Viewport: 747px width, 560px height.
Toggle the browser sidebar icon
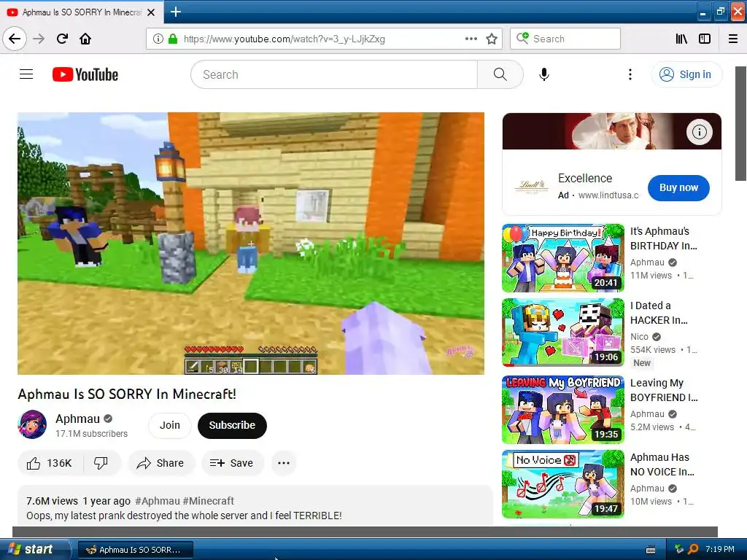tap(705, 39)
